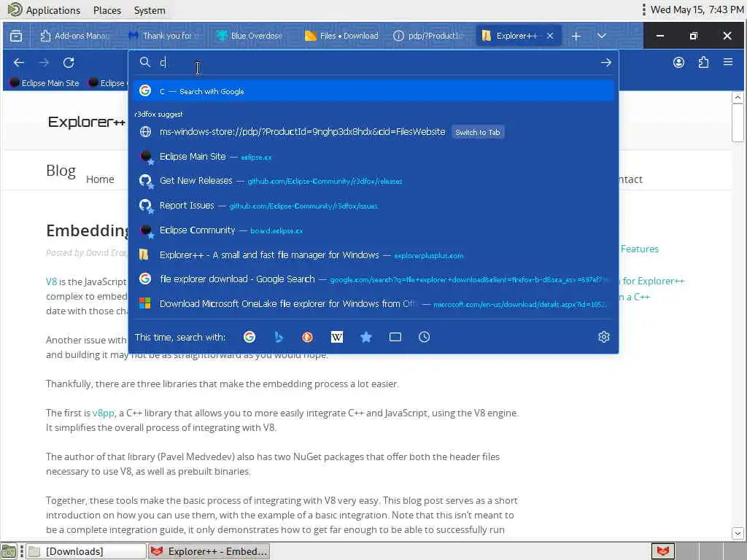Image resolution: width=747 pixels, height=560 pixels.
Task: Open the Places menu
Action: (107, 10)
